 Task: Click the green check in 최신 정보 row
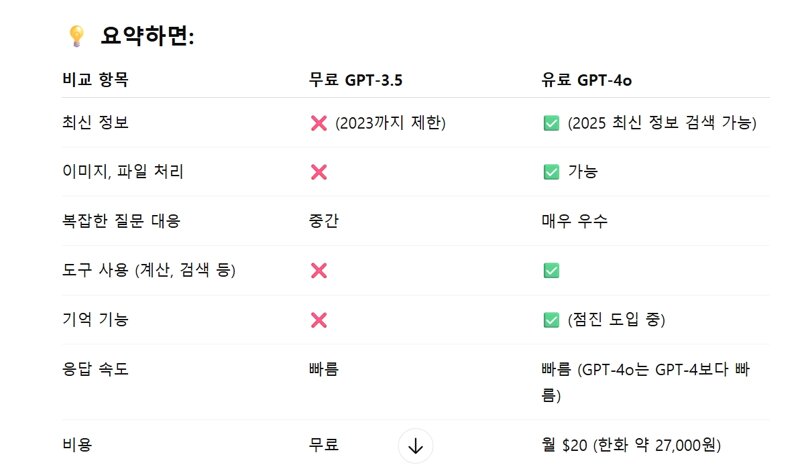[x=551, y=123]
